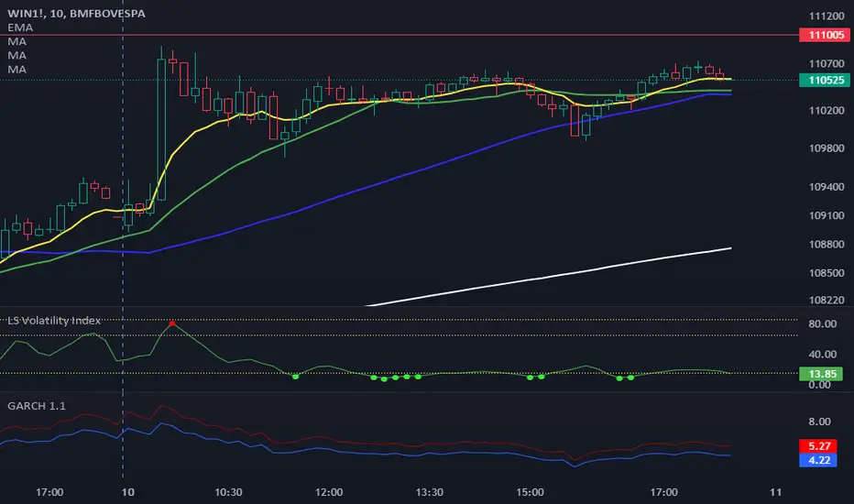Screen dimensions: 854x504
Task: Click the 80.00 volatility scale label
Action: pyautogui.click(x=822, y=324)
